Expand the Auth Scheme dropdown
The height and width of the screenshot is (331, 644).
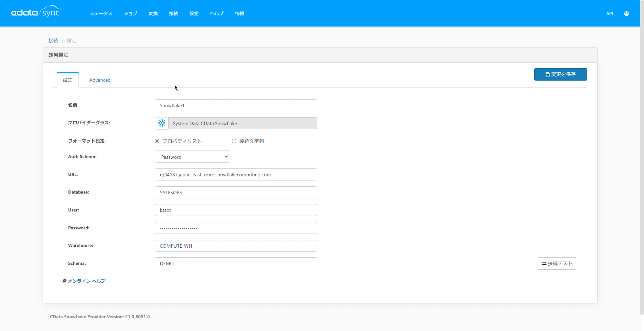tap(192, 157)
